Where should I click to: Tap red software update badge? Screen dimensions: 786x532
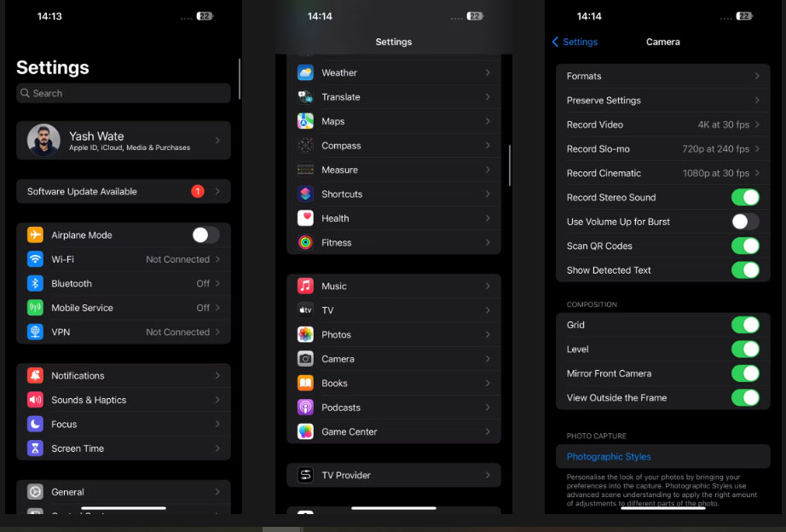(198, 191)
